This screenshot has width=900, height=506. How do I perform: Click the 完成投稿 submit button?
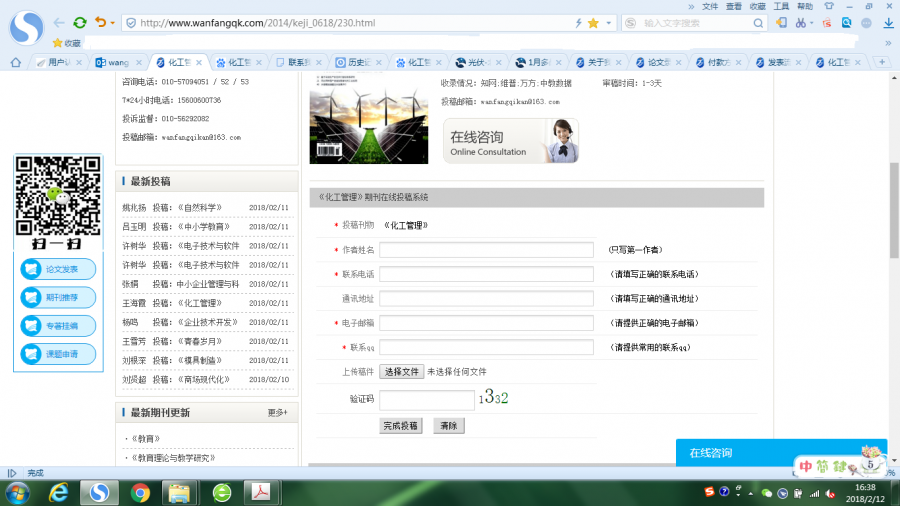(x=401, y=425)
